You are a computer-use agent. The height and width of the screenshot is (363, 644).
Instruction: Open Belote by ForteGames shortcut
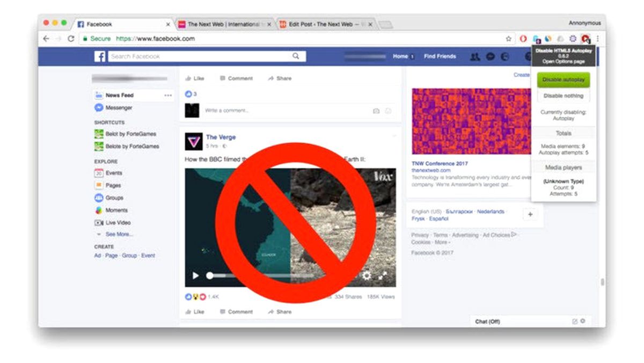click(127, 146)
